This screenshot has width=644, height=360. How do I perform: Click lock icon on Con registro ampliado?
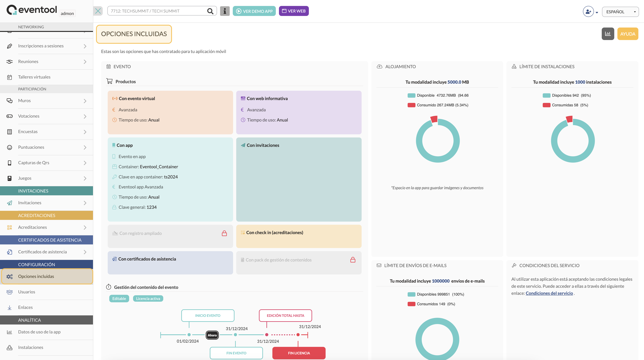pos(224,233)
